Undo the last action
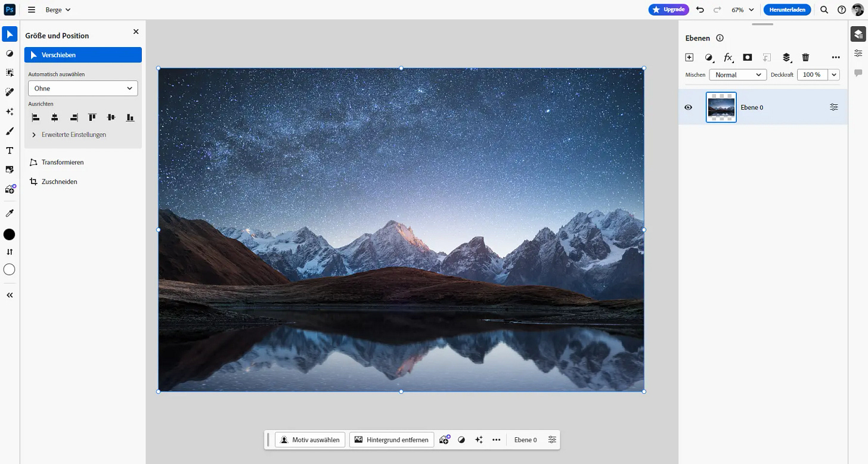868x464 pixels. [700, 10]
